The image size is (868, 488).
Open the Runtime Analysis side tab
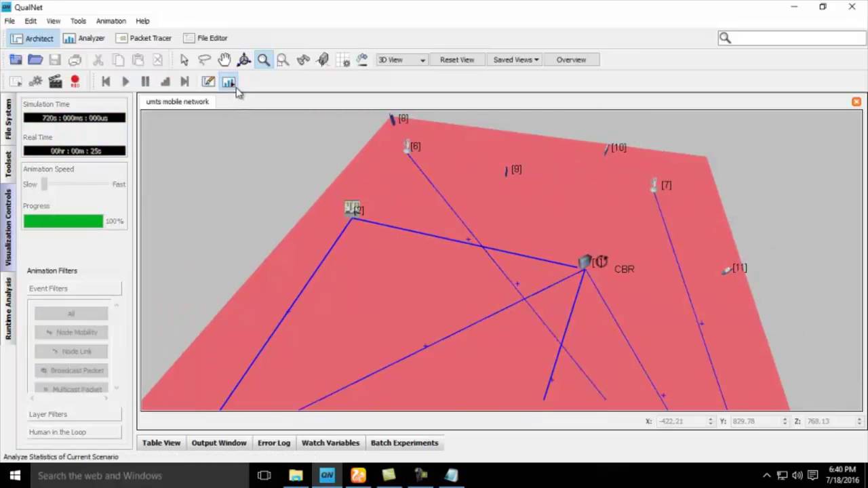click(x=8, y=308)
